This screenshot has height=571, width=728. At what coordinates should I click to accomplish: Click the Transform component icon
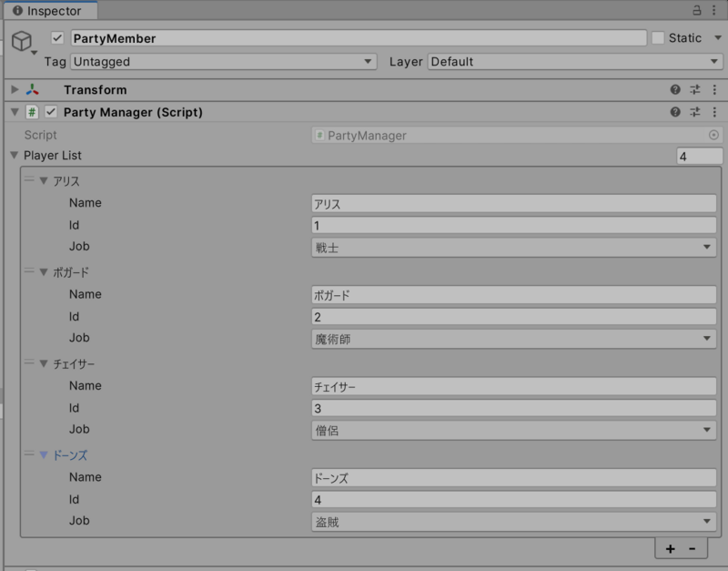(33, 89)
